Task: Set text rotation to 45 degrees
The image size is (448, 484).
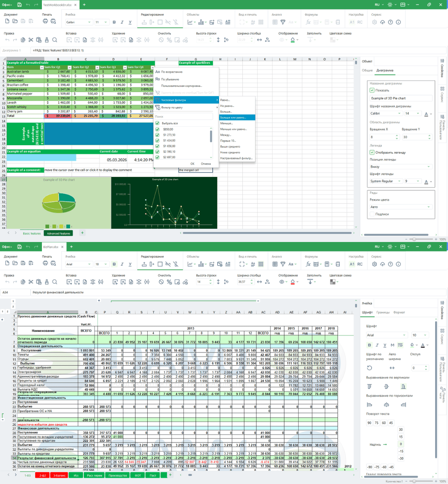Action: pos(391,423)
